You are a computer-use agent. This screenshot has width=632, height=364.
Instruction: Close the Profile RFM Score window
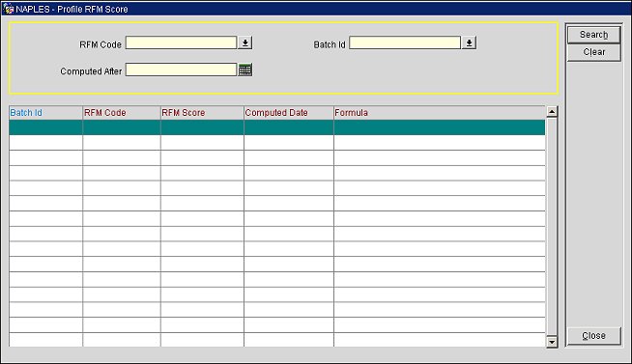click(x=593, y=336)
